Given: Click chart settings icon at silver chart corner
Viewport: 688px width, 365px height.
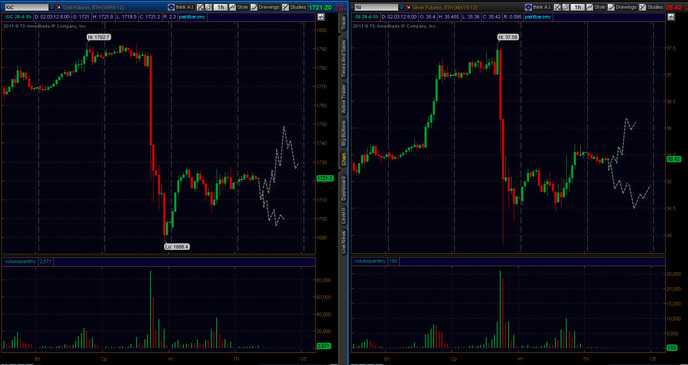Looking at the screenshot, I should tap(671, 17).
